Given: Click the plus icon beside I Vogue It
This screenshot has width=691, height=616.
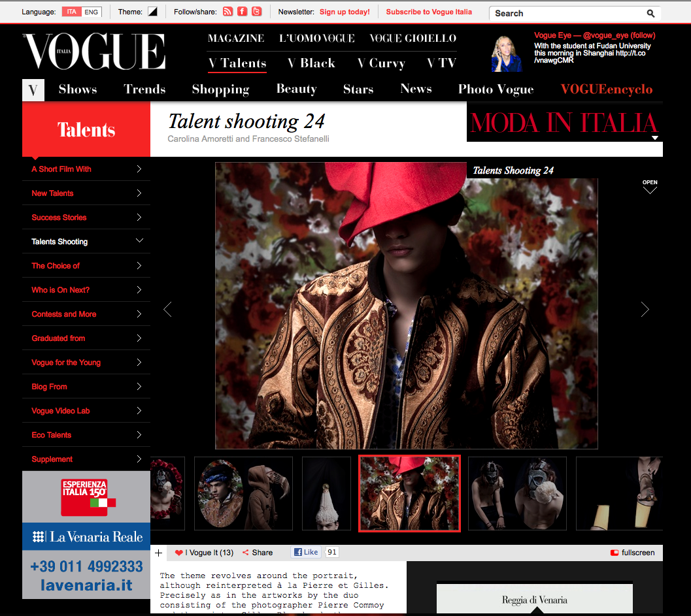Looking at the screenshot, I should 159,553.
